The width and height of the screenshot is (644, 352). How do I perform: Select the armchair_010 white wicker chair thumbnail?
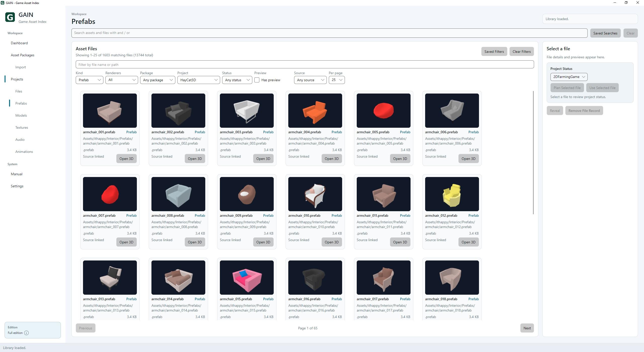tap(315, 194)
